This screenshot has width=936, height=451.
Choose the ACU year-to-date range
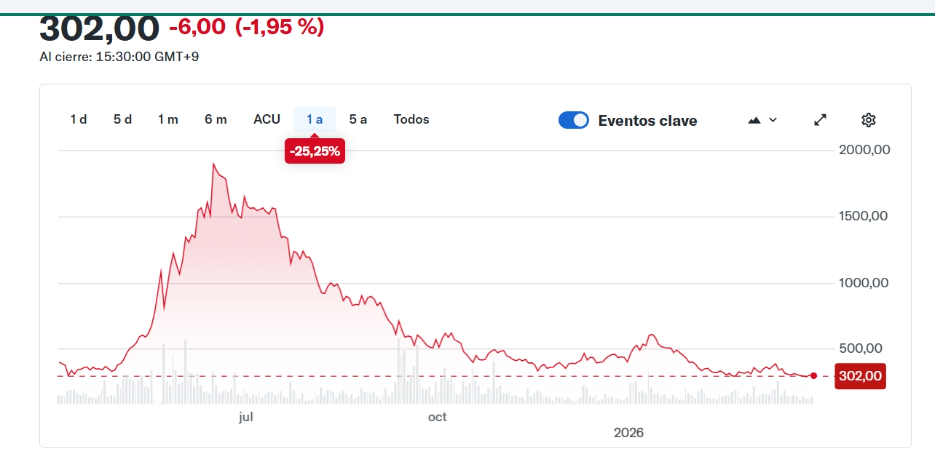click(267, 119)
